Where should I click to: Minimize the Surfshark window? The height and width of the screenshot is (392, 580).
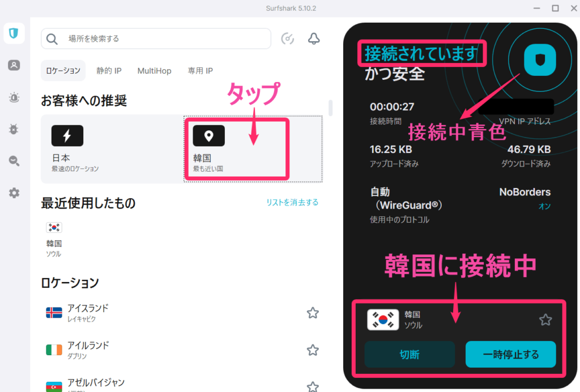tap(537, 8)
